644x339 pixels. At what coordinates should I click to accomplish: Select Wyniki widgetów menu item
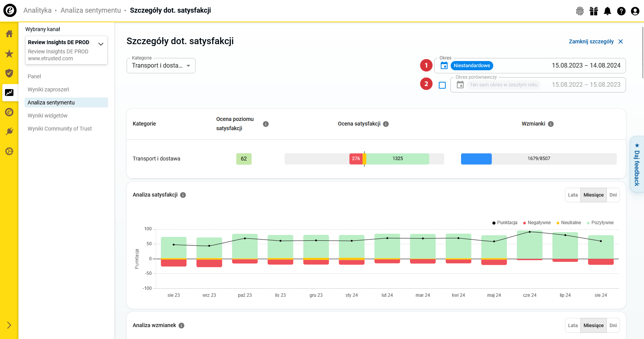[x=48, y=116]
